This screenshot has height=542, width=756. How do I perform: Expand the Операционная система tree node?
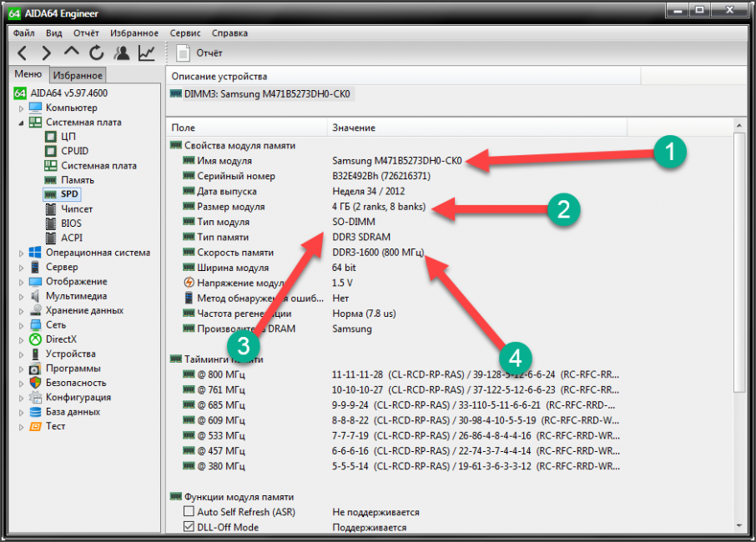pos(21,253)
